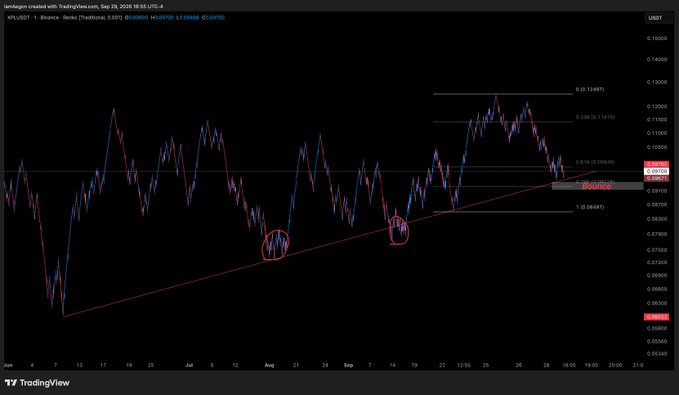The image size is (679, 395).
Task: Click the 0.07200 price axis label
Action: click(x=657, y=262)
